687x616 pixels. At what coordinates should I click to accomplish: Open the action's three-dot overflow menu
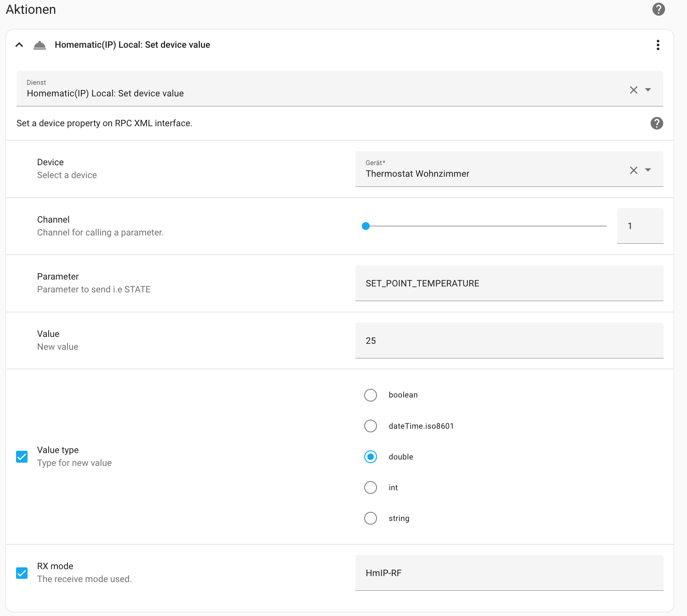click(x=658, y=45)
